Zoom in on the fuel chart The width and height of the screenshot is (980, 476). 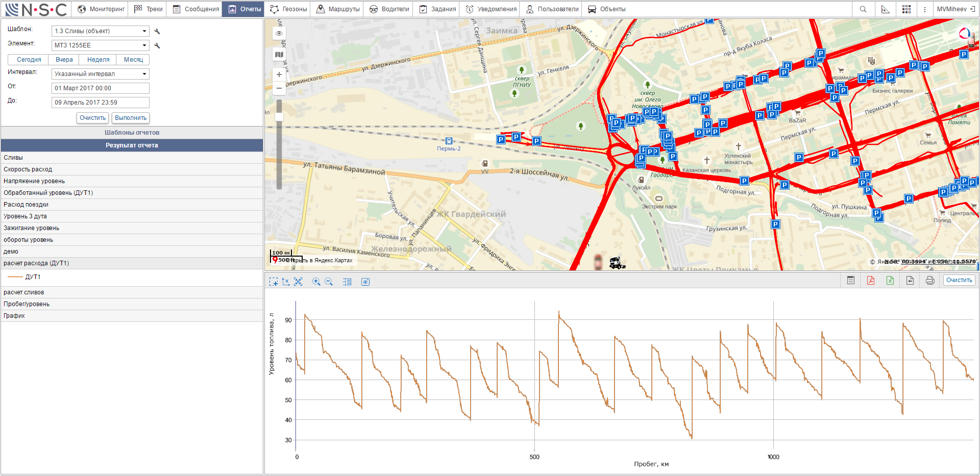click(316, 282)
